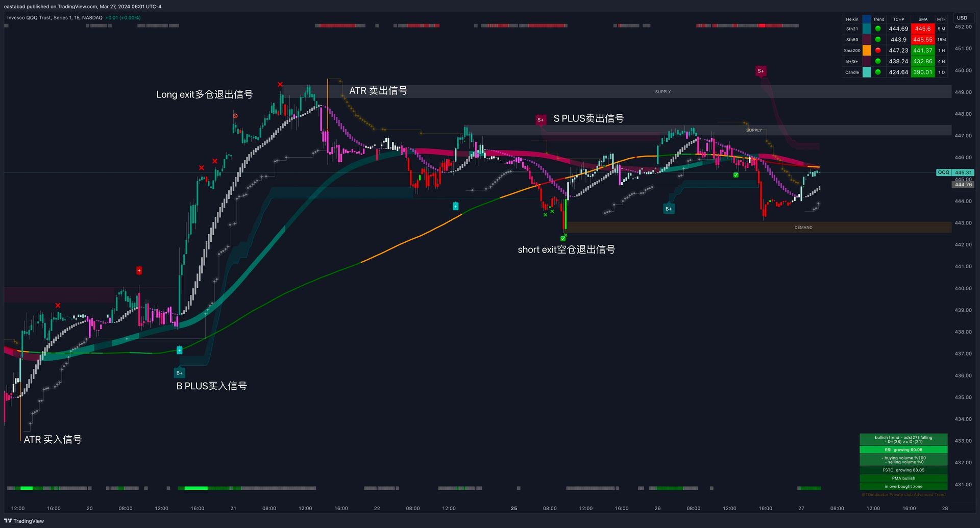Click the TCHP value 438.24

click(898, 61)
